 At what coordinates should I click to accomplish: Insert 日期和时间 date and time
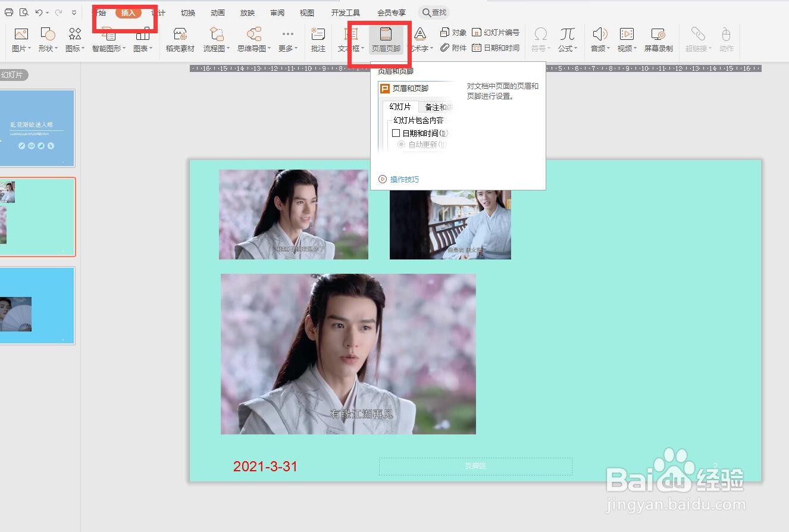click(496, 48)
